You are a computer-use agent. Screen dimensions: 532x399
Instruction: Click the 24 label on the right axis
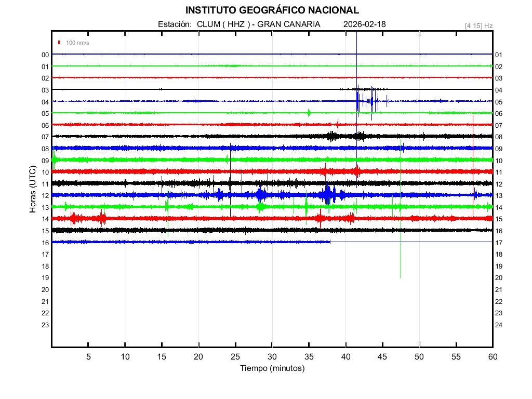[x=498, y=325]
